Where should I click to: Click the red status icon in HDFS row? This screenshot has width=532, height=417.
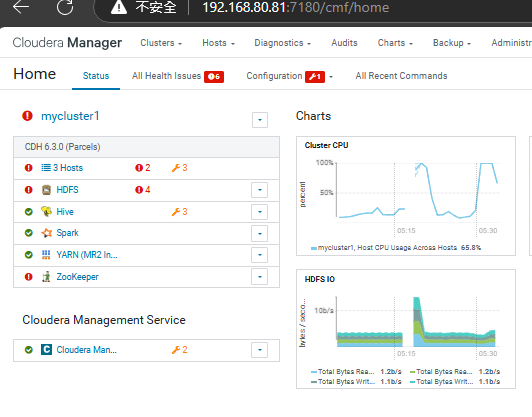(x=28, y=190)
